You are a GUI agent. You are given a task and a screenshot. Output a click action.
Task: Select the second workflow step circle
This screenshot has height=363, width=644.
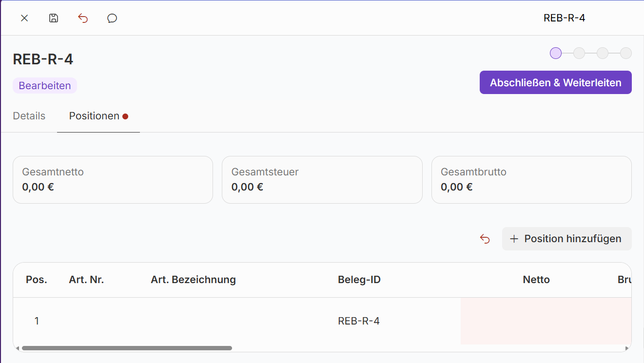[579, 53]
